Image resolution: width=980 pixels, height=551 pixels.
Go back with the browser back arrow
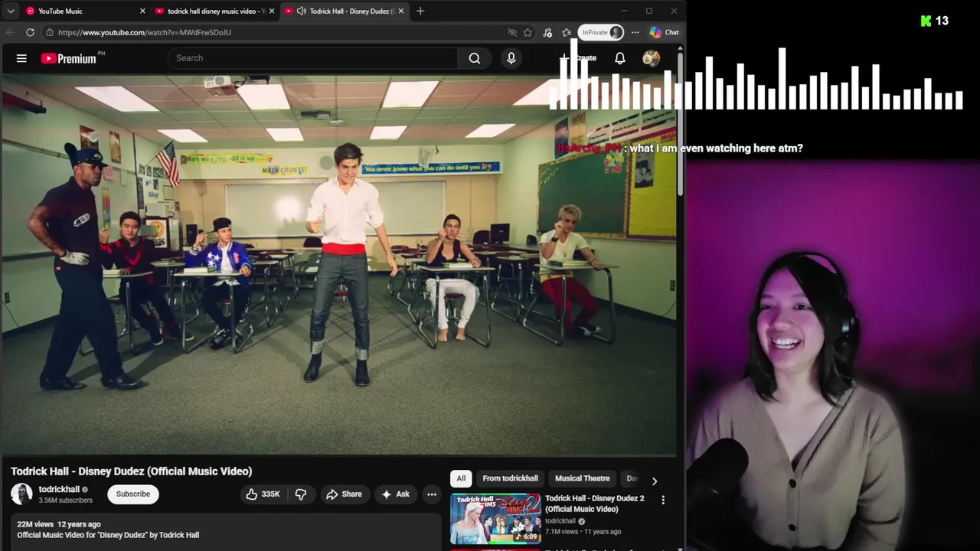[x=10, y=32]
